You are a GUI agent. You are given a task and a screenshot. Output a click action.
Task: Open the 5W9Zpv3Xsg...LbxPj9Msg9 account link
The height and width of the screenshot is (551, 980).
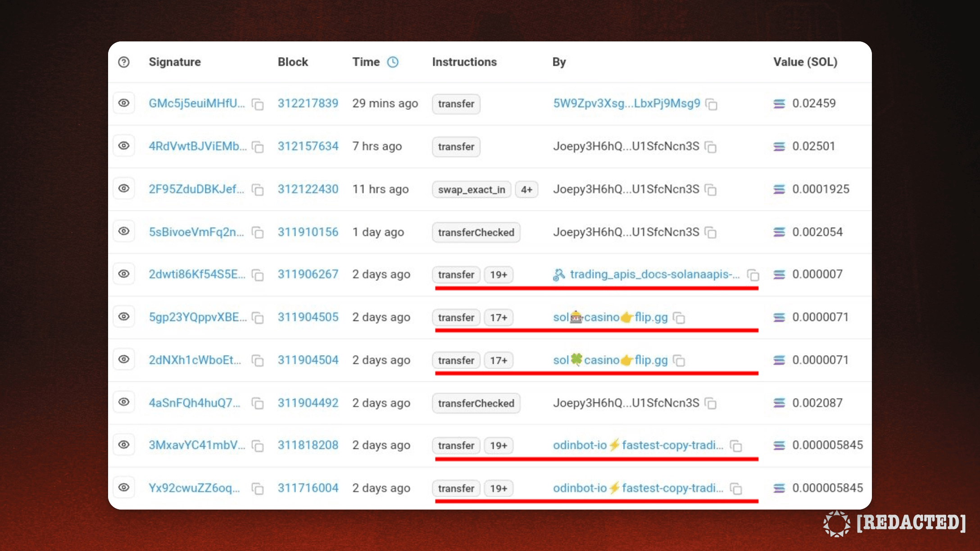click(x=626, y=103)
